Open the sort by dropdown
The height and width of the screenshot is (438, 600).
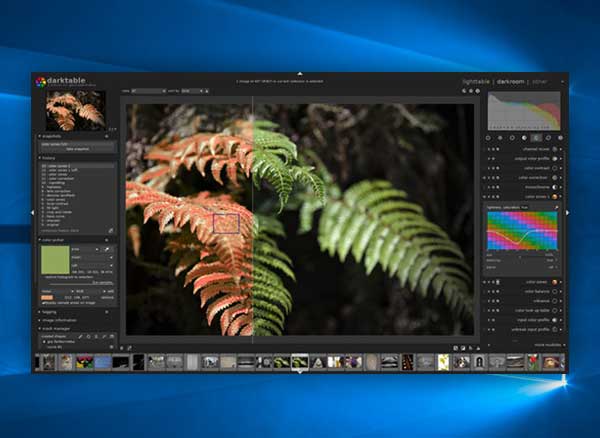192,91
